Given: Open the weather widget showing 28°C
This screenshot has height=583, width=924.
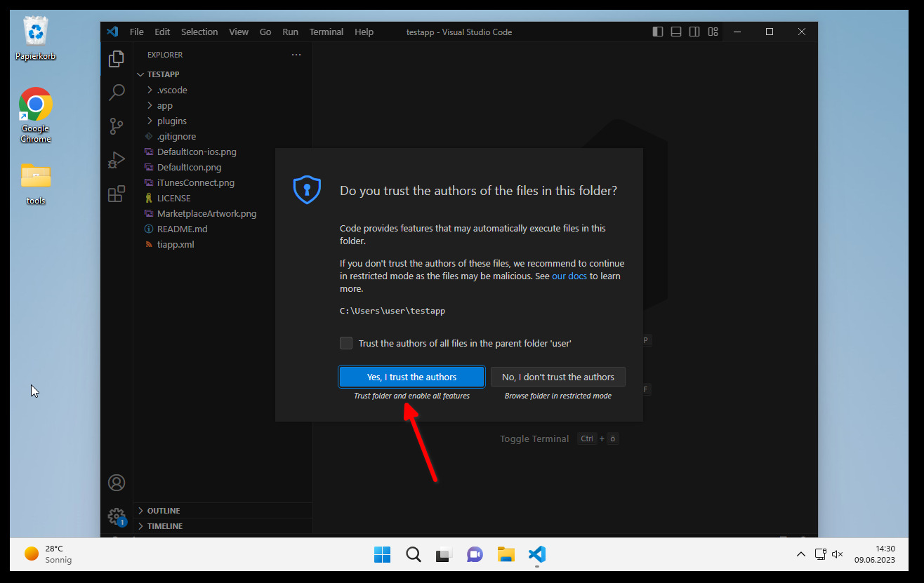Looking at the screenshot, I should (x=48, y=554).
